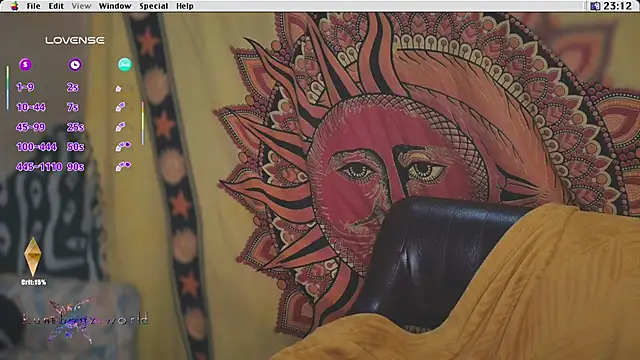Viewport: 640px width, 360px height.
Task: Click the golden diamond crit icon
Action: click(x=33, y=257)
